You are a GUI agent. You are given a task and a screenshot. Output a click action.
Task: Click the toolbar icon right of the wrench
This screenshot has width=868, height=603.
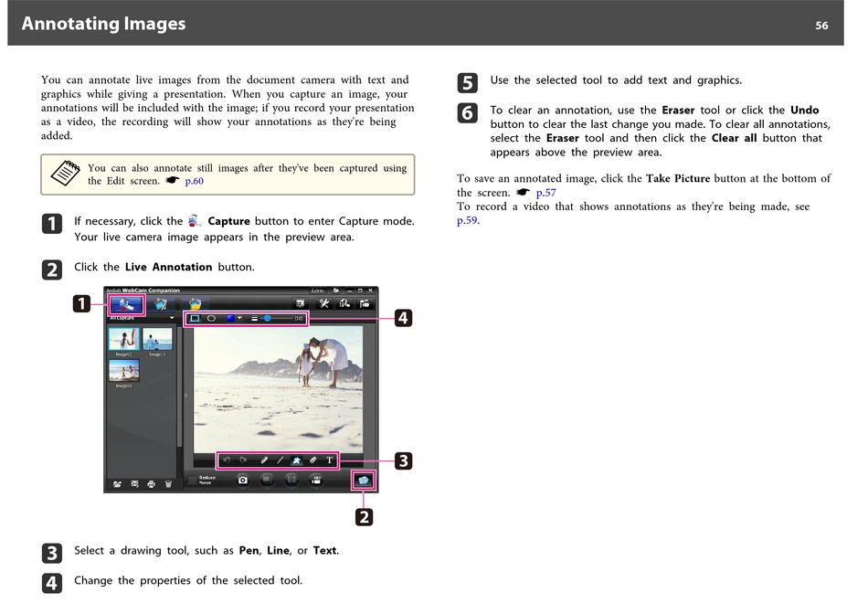click(x=344, y=303)
